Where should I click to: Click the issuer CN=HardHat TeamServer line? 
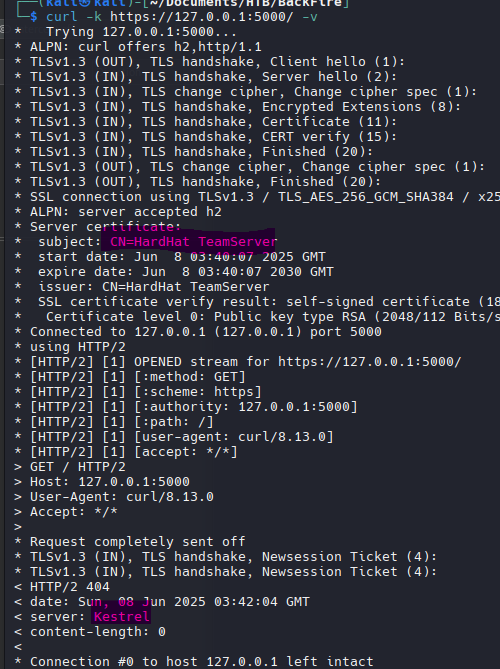click(x=154, y=287)
